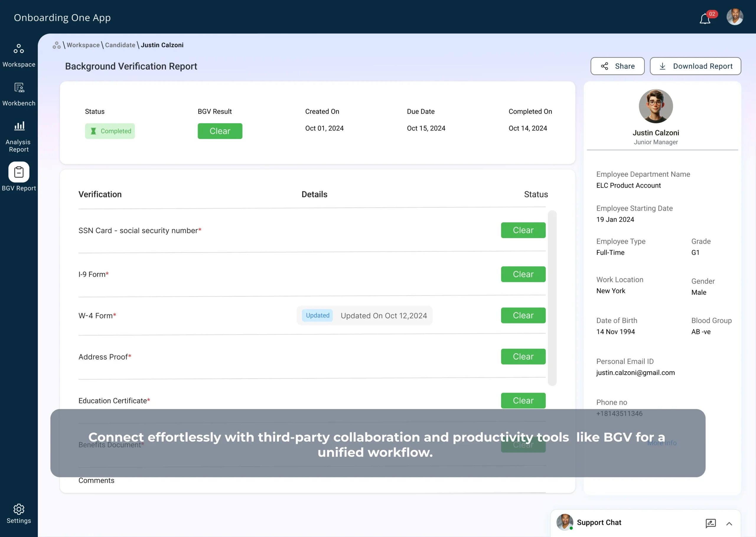Click Clear status for Address Proof row

coord(523,356)
